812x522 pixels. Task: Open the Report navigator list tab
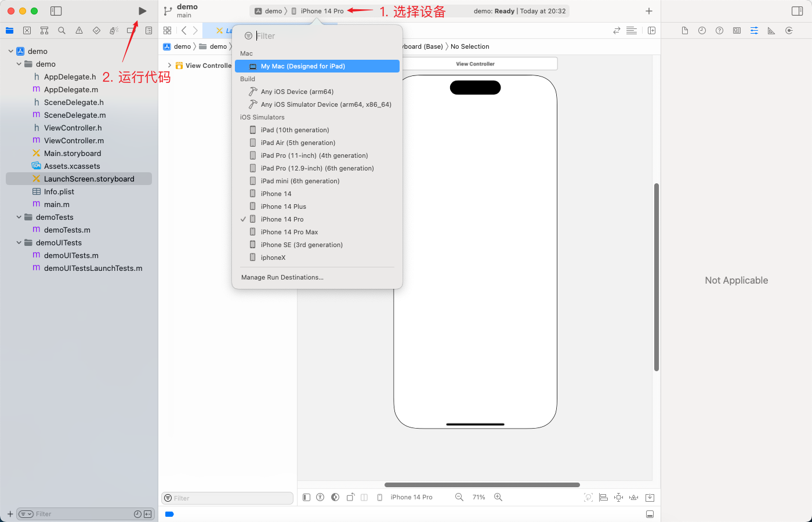pyautogui.click(x=148, y=31)
